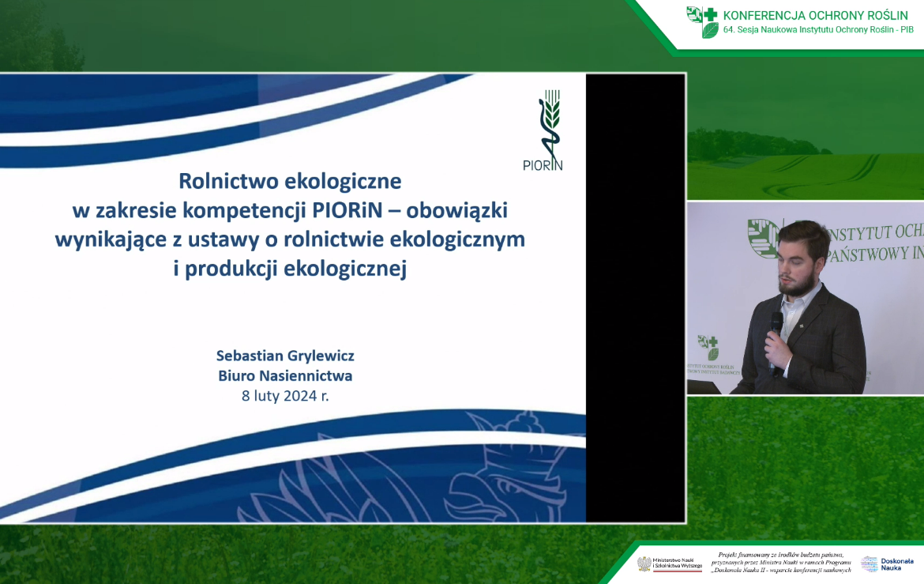Click the blue wave banner atop the slide
Viewport: 924px width, 584px height.
point(237,111)
